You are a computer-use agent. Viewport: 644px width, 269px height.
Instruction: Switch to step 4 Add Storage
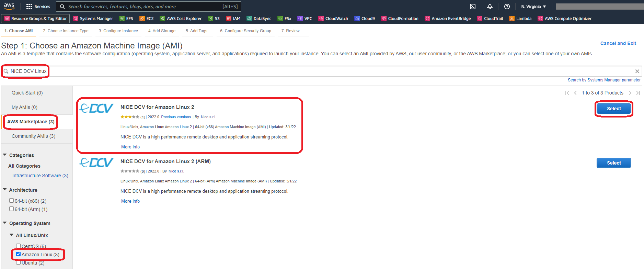coord(162,31)
